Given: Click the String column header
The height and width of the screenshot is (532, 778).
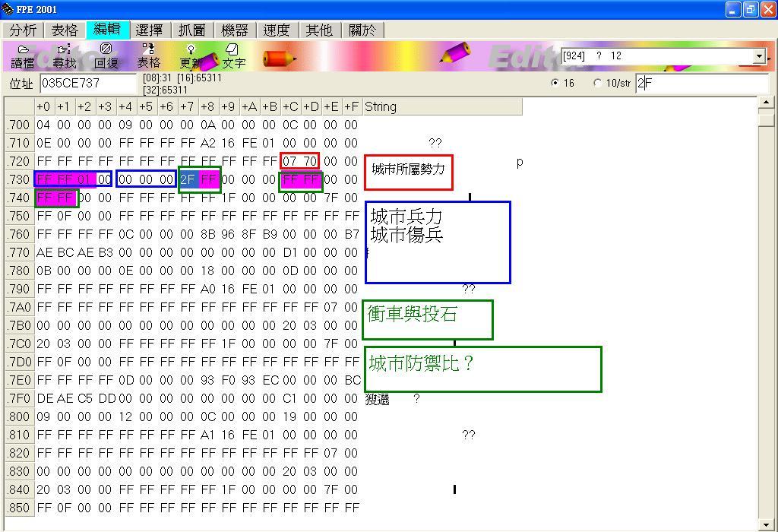Looking at the screenshot, I should (442, 106).
